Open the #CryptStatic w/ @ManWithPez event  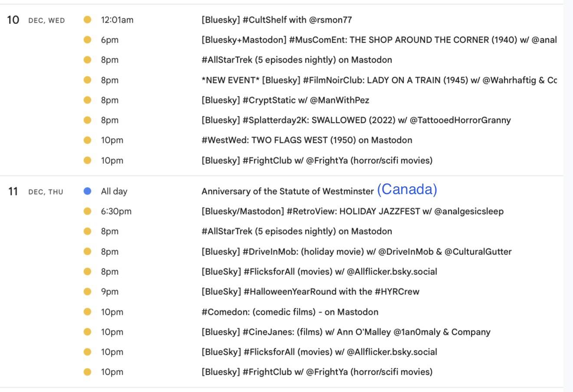tap(285, 100)
